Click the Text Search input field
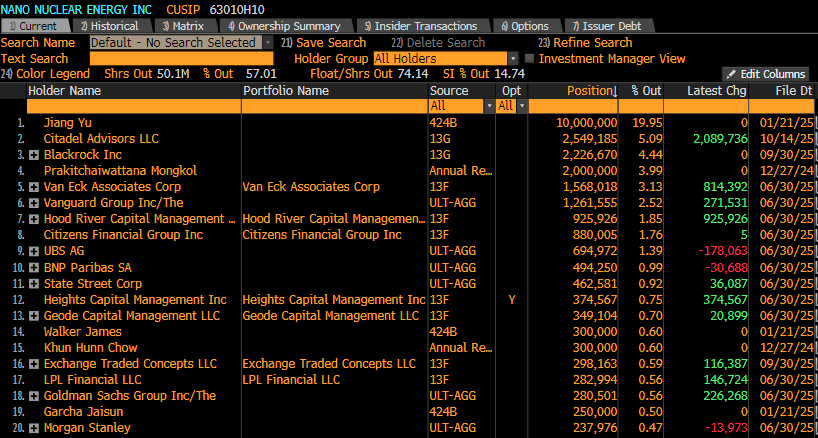The image size is (818, 438). pyautogui.click(x=182, y=58)
